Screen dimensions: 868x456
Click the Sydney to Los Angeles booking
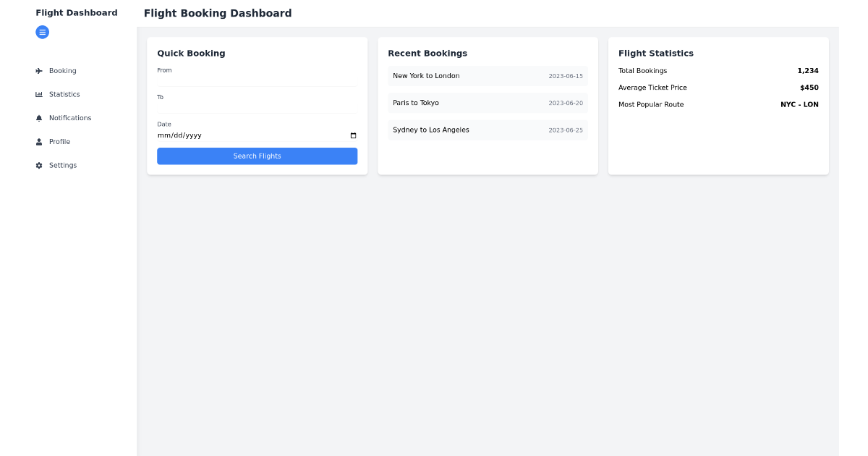click(x=488, y=130)
